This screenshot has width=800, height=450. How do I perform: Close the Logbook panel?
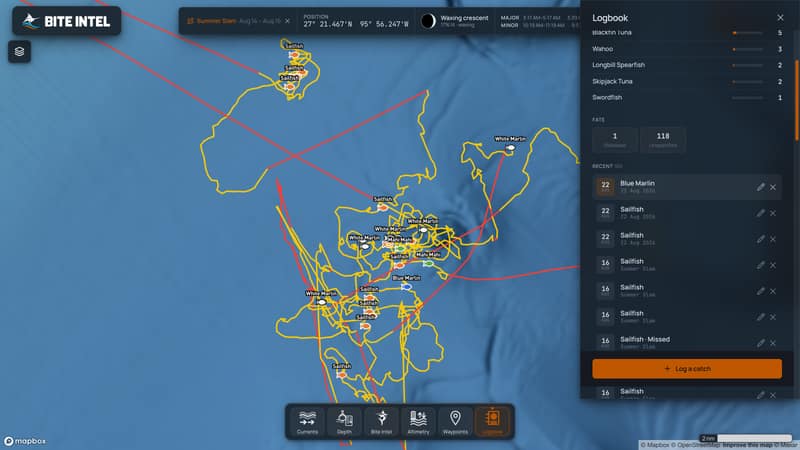pos(780,18)
